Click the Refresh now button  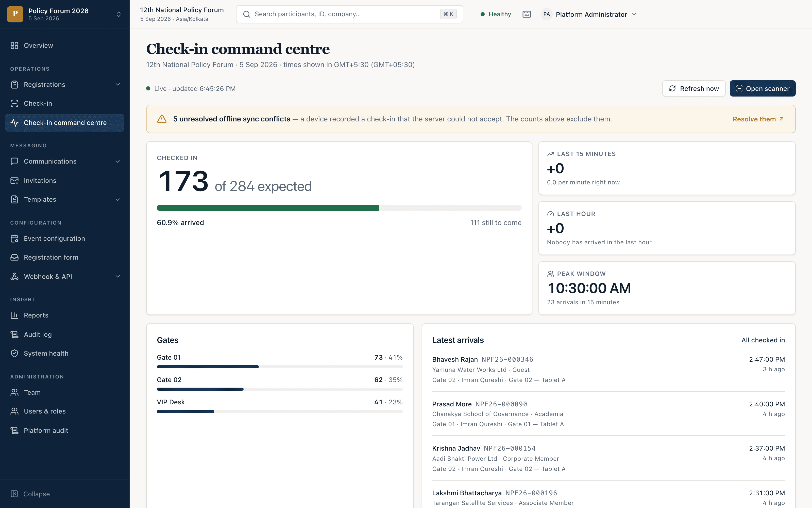pyautogui.click(x=693, y=88)
